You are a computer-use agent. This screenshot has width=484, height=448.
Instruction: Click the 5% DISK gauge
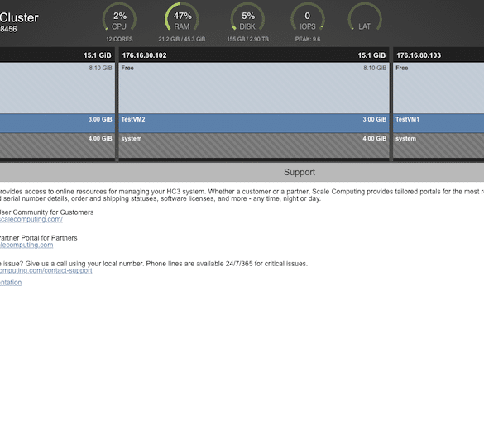point(247,17)
